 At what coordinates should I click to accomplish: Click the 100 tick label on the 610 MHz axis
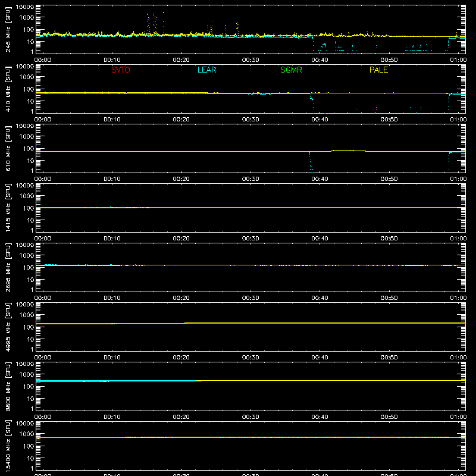coord(29,149)
